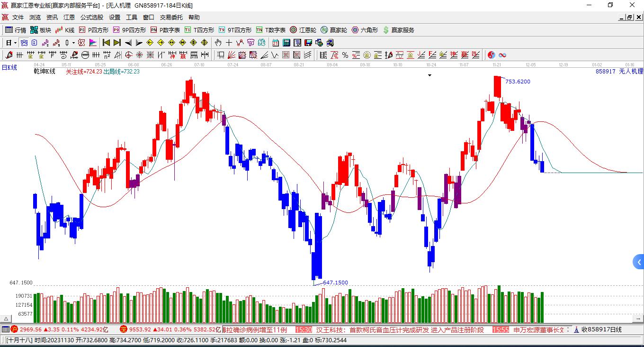Click the 日K线 chart period label
This screenshot has width=644, height=347.
point(9,68)
